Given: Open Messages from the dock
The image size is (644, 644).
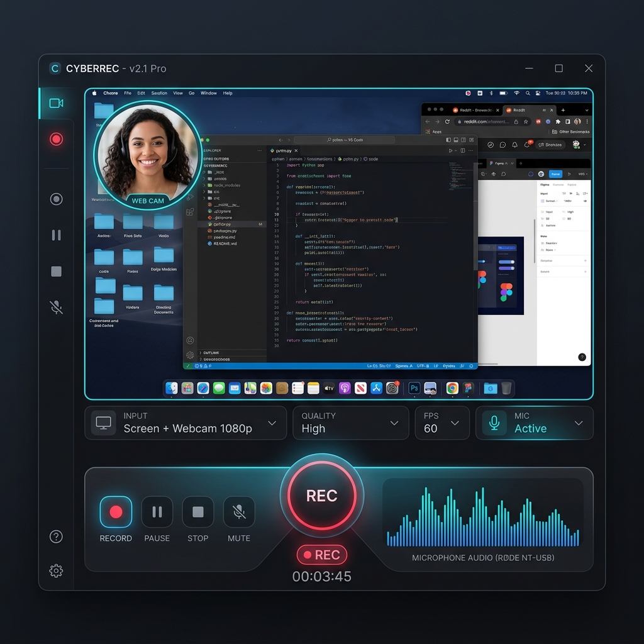Looking at the screenshot, I should pos(219,388).
